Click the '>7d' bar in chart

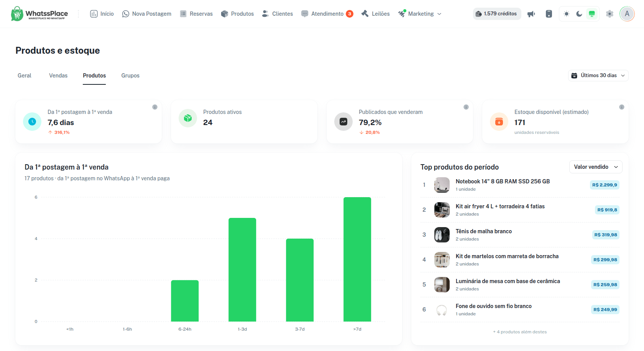[x=357, y=259]
